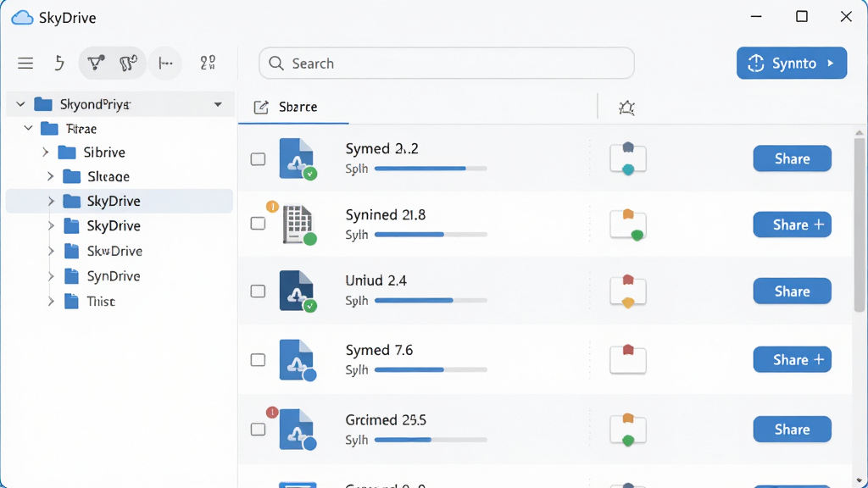Expand the Slteage folder
This screenshot has width=868, height=488.
[x=51, y=176]
